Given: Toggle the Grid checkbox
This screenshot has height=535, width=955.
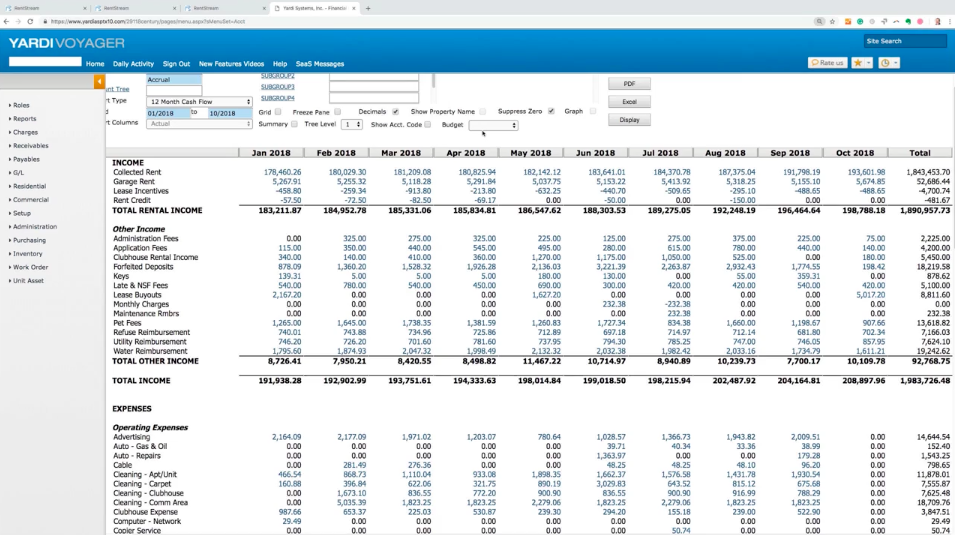Looking at the screenshot, I should tap(278, 112).
